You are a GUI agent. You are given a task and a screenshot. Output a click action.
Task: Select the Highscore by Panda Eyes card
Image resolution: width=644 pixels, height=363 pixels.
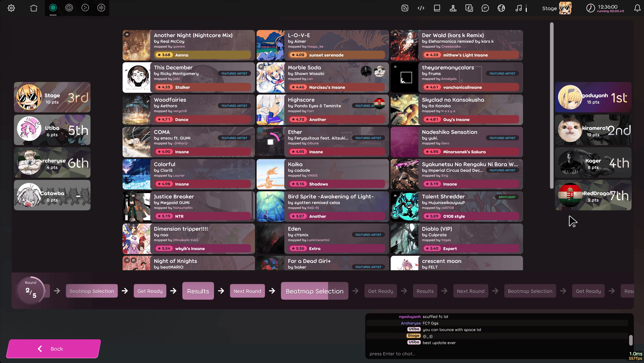point(323,110)
